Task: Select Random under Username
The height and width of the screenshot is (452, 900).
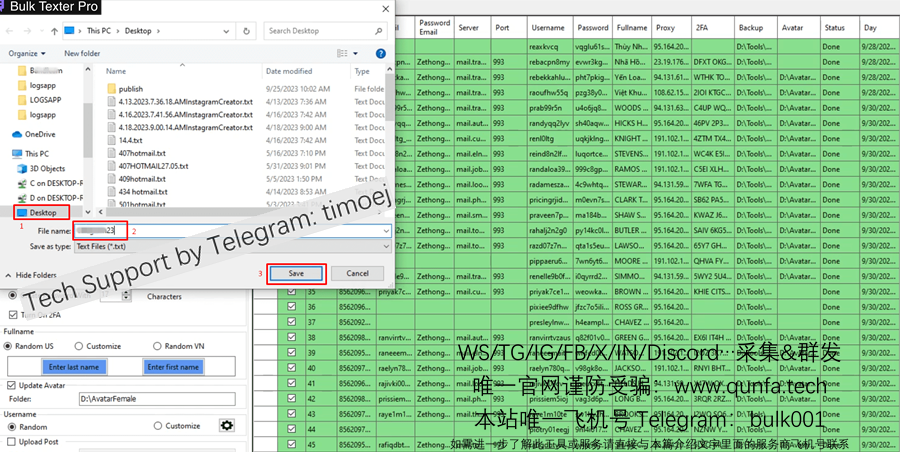Action: click(11, 427)
